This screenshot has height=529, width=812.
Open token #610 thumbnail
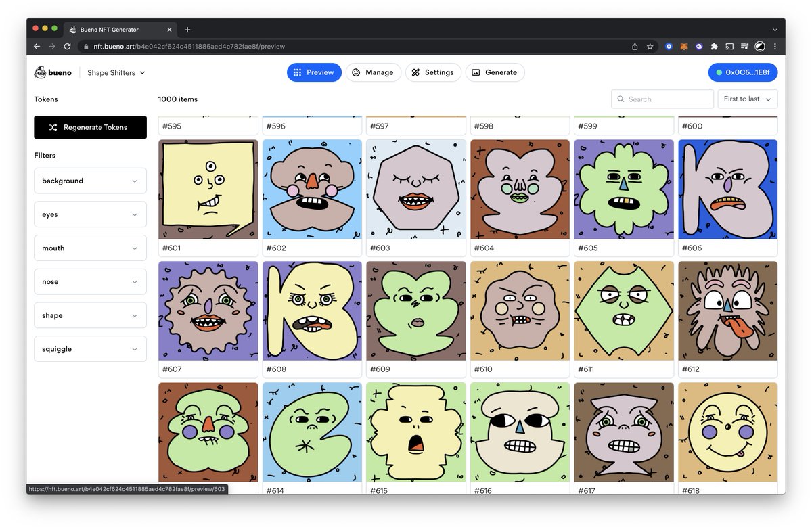(x=520, y=311)
